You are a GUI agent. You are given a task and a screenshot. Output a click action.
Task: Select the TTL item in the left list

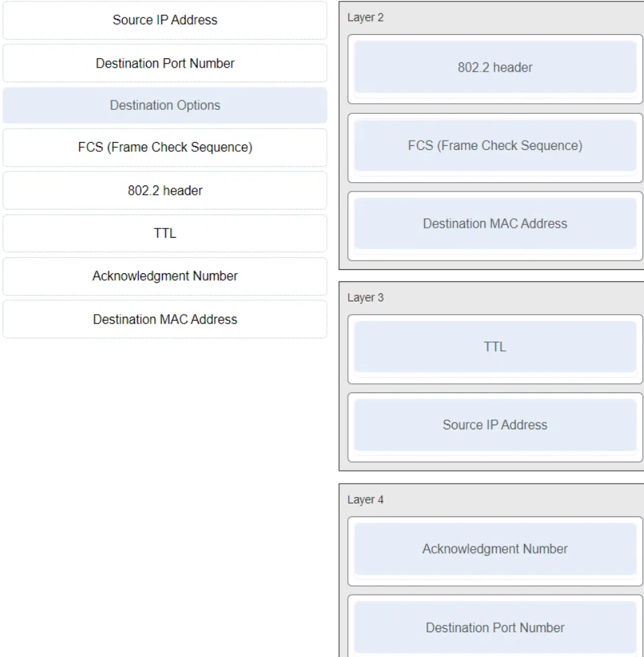(165, 233)
